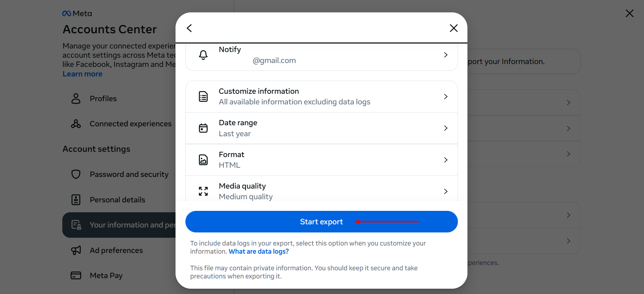This screenshot has width=644, height=294.
Task: Click the Meta logo
Action: [77, 13]
